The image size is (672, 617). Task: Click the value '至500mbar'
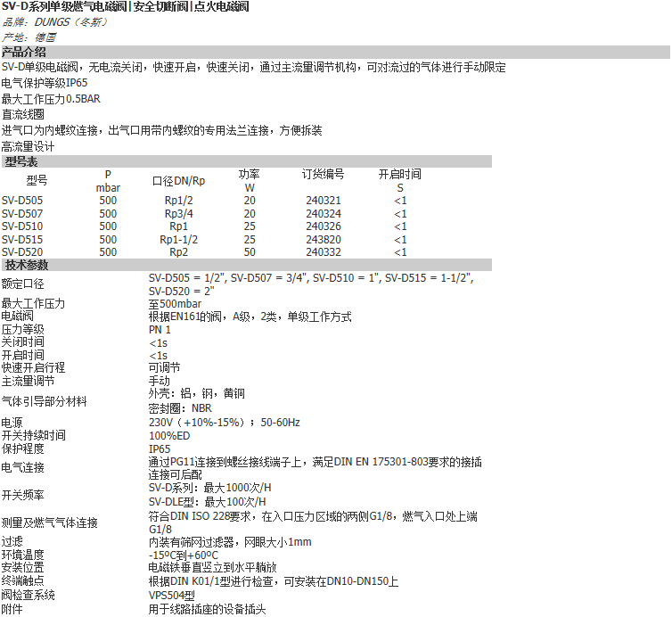tap(175, 304)
